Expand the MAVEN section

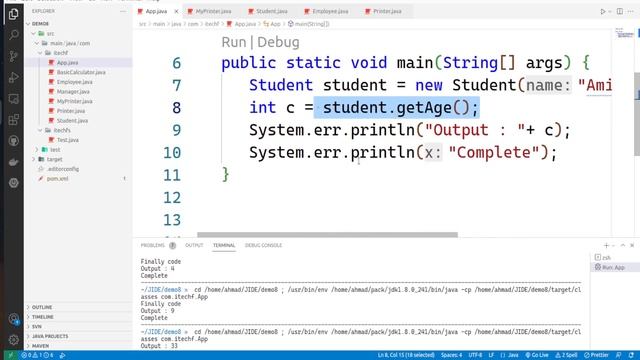click(x=78, y=346)
